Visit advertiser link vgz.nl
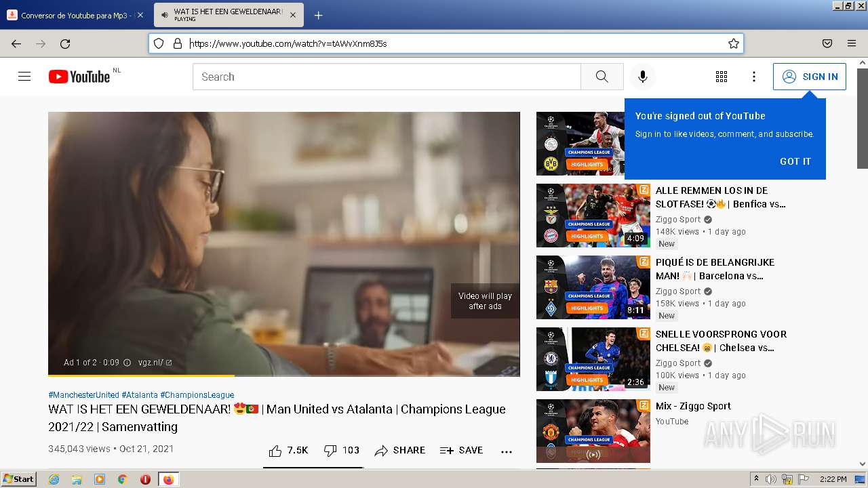The image size is (868, 488). 155,363
